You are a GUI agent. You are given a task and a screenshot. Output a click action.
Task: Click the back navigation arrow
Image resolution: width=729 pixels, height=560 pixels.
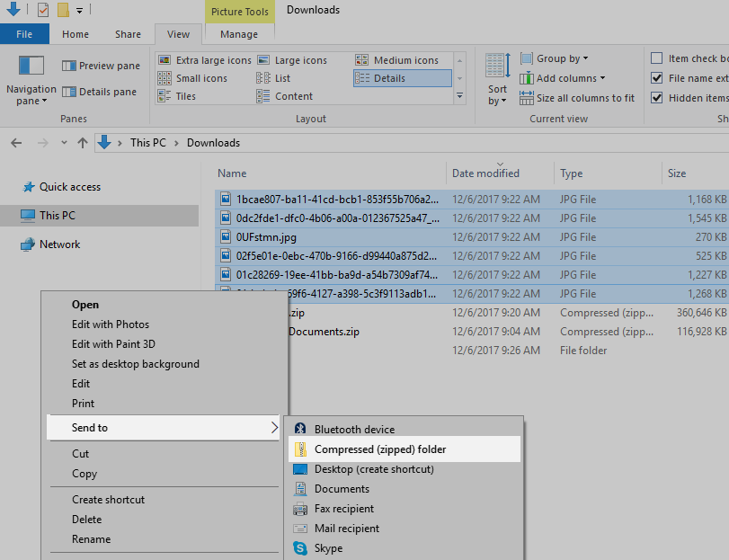15,142
